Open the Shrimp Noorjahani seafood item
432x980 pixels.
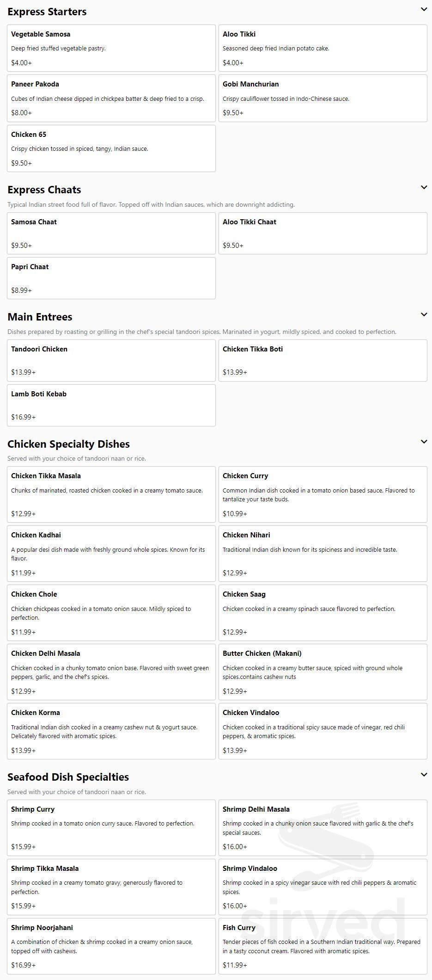111,946
